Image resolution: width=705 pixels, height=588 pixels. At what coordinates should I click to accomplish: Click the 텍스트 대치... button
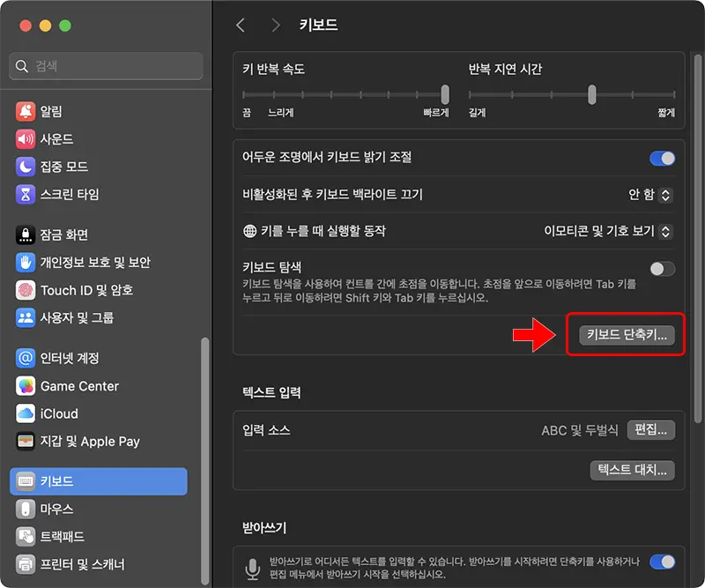[631, 470]
